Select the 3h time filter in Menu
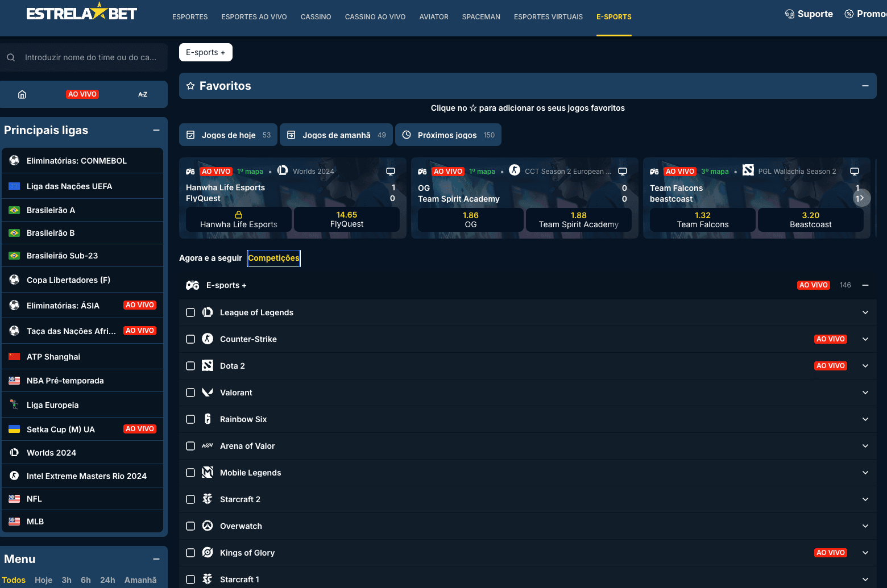The width and height of the screenshot is (887, 588). 67,580
